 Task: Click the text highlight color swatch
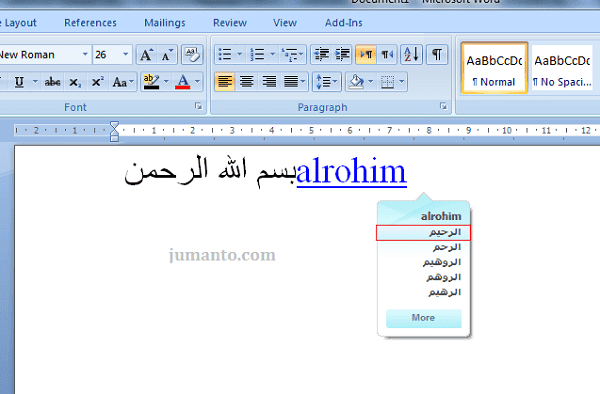click(152, 82)
